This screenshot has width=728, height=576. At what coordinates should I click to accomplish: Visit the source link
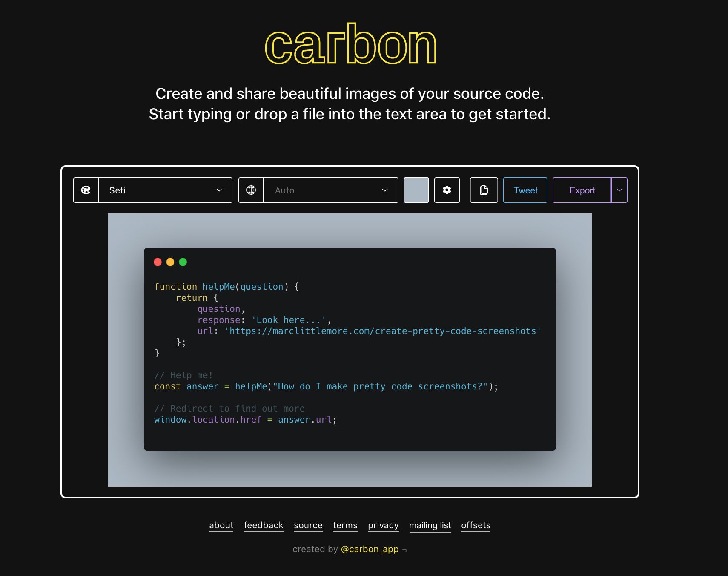click(x=308, y=525)
